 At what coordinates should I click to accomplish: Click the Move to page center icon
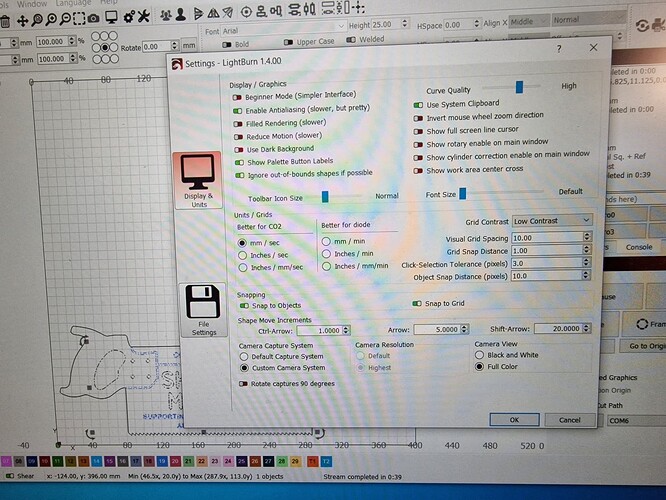click(x=358, y=7)
